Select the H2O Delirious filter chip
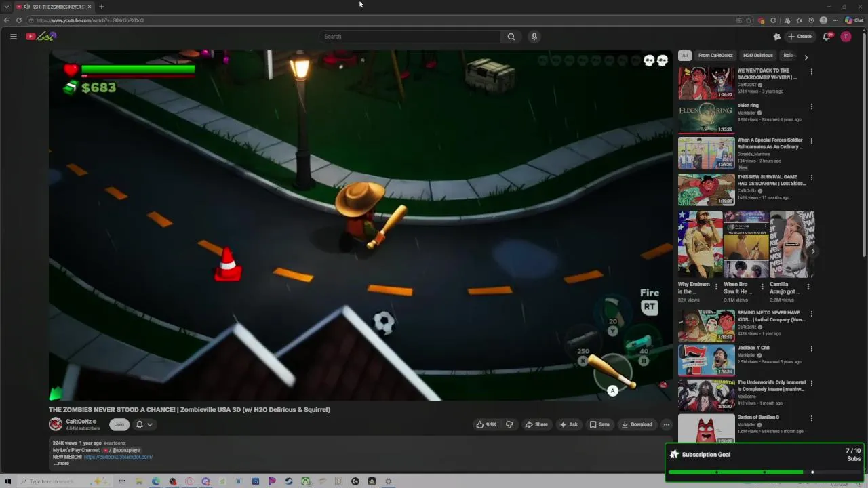Viewport: 868px width, 488px height. tap(757, 56)
